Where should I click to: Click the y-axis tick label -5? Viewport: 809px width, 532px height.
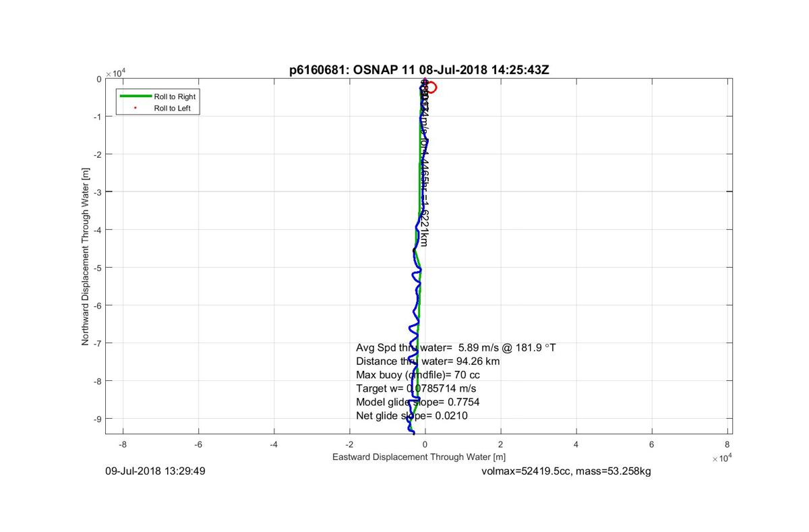coord(97,268)
